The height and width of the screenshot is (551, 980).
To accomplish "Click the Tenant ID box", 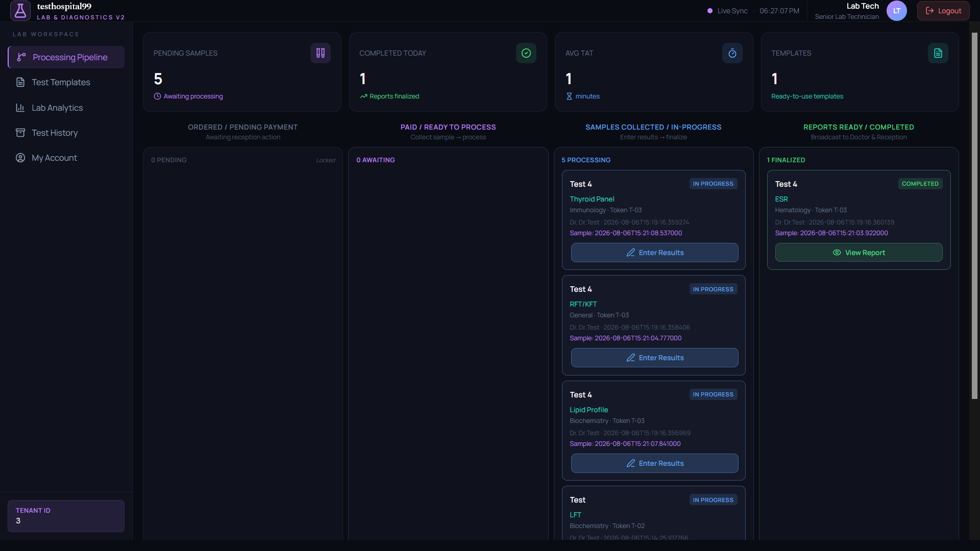I will pos(66,516).
